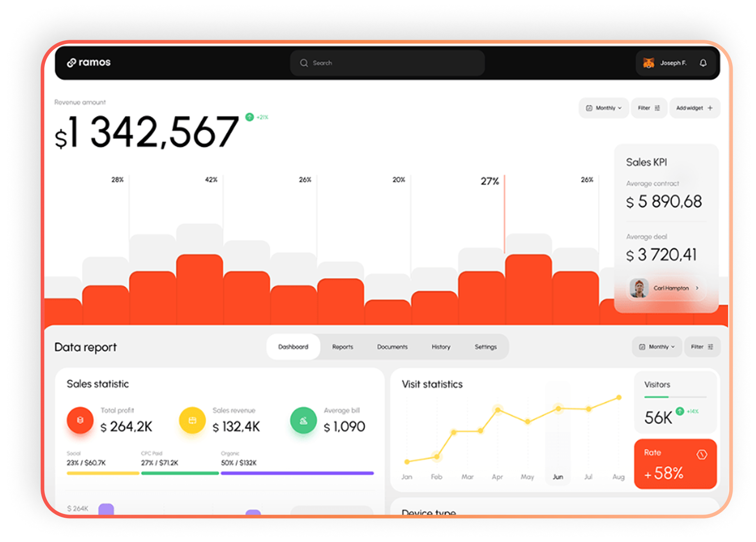
Task: Focus the Search input field
Action: click(387, 63)
